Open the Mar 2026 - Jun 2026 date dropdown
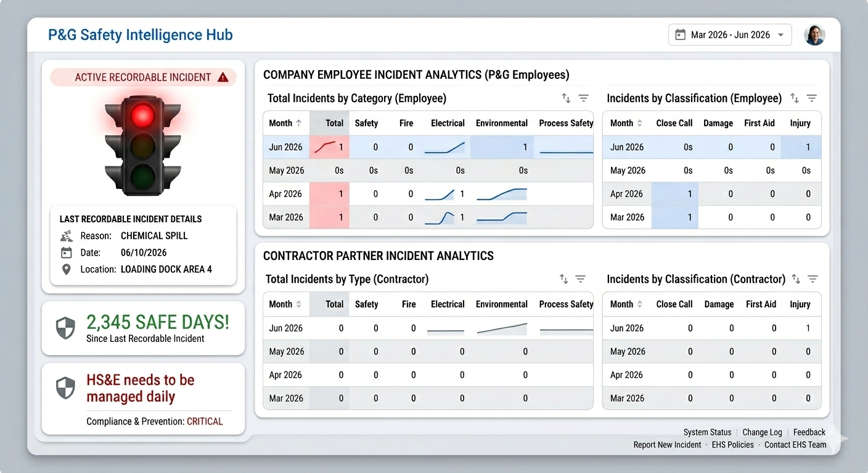The height and width of the screenshot is (473, 868). 730,34
